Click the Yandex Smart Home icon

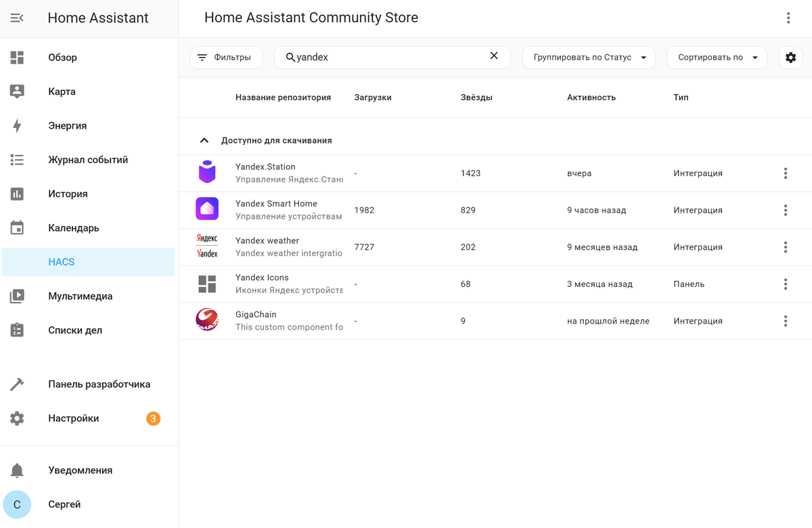coord(207,210)
